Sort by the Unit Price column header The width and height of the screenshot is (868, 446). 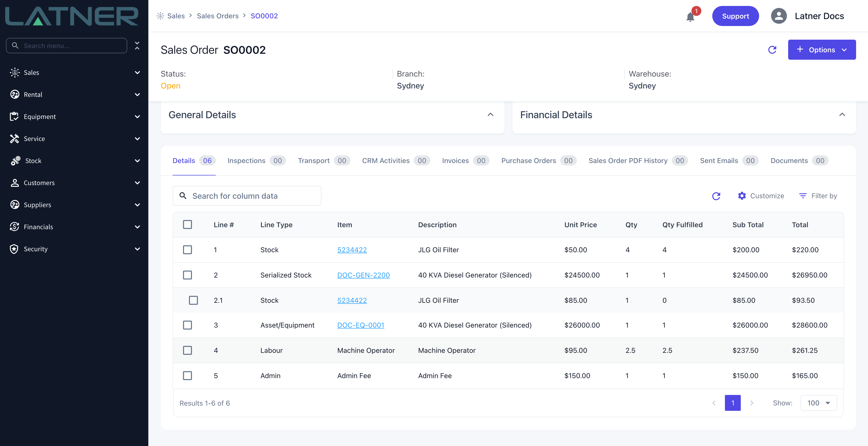[x=580, y=224]
